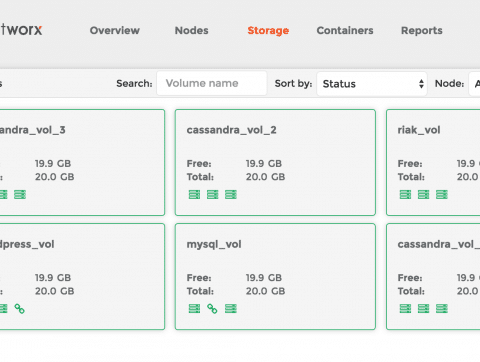Click first server icon in mysql_vol card

194,309
